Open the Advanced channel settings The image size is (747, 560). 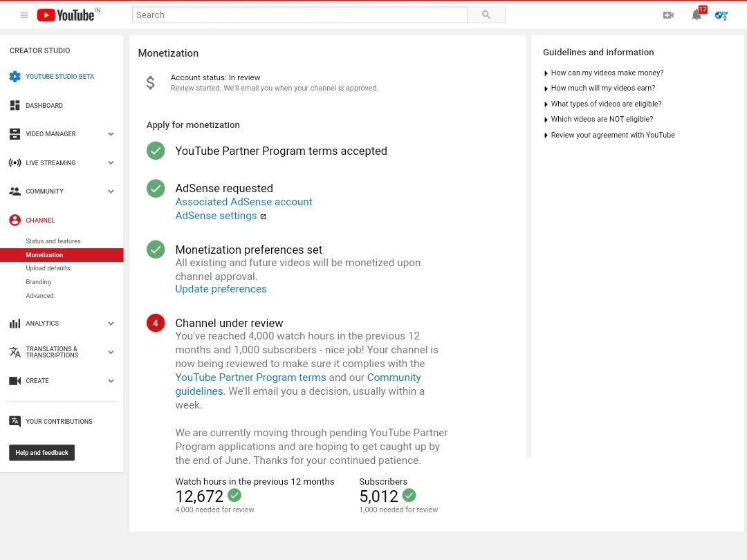pos(39,296)
